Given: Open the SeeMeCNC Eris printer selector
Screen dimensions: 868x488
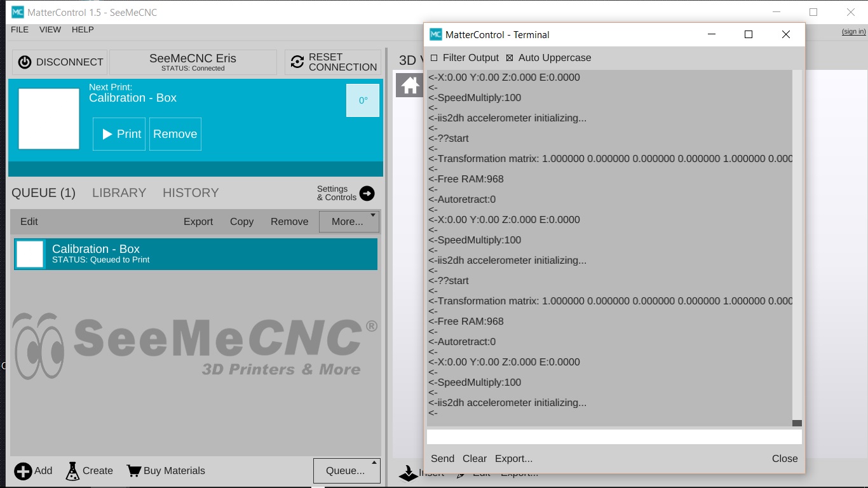Looking at the screenshot, I should [193, 62].
